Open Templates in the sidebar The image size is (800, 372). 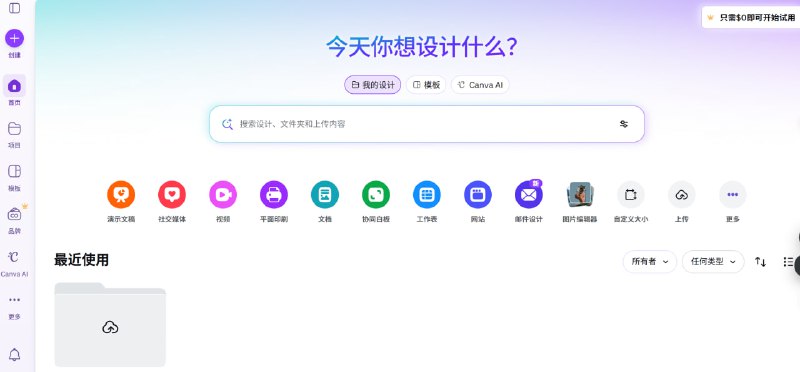[14, 171]
